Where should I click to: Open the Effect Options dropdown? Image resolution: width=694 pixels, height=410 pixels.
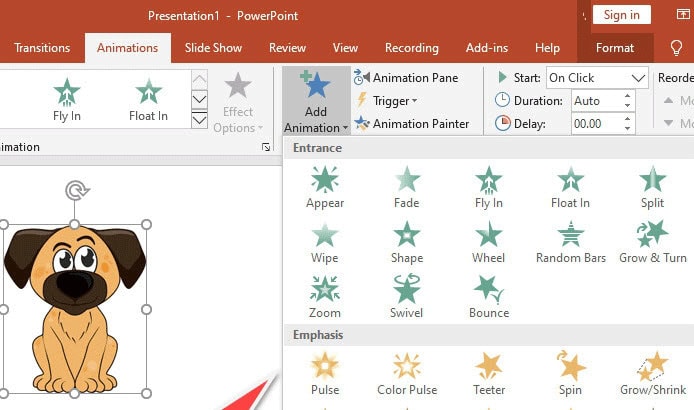point(238,103)
